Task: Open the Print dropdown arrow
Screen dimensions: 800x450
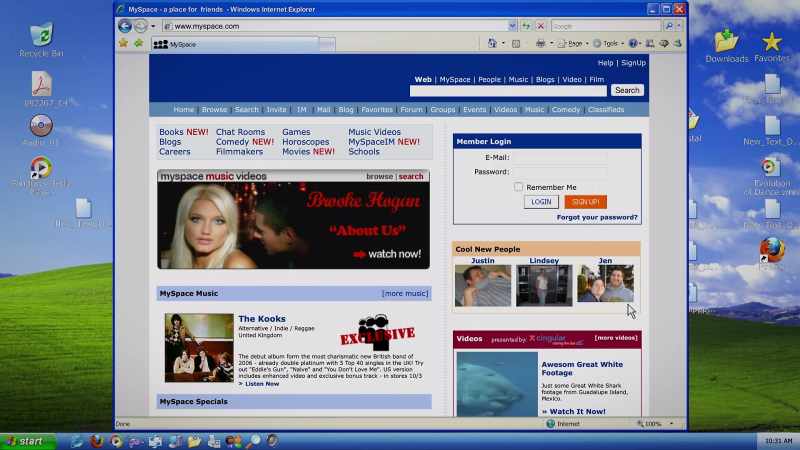Action: [x=552, y=44]
